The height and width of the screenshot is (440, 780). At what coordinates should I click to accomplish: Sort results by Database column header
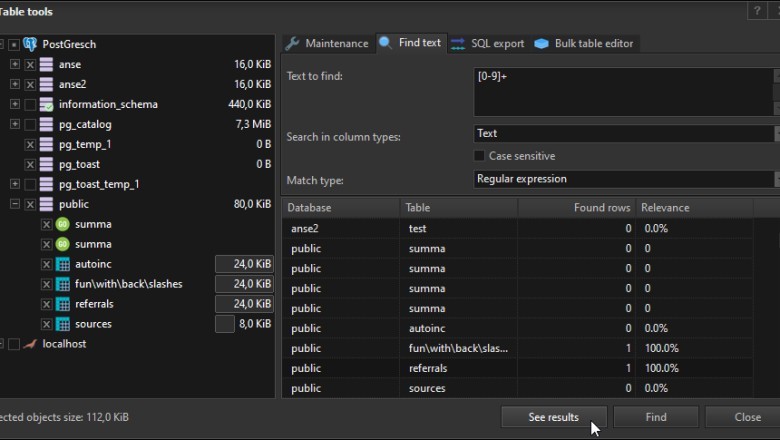pyautogui.click(x=341, y=208)
